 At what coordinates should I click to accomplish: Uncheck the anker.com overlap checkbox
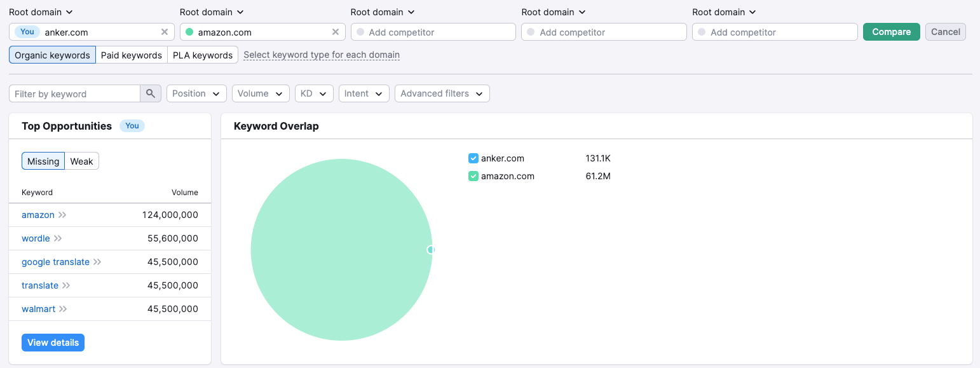click(x=473, y=158)
